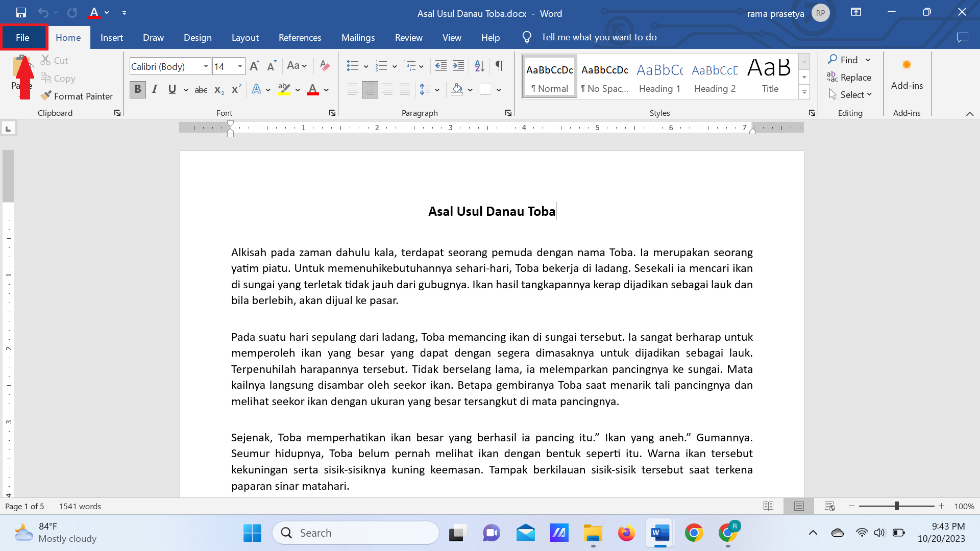
Task: Switch to the Insert tab
Action: [x=112, y=37]
